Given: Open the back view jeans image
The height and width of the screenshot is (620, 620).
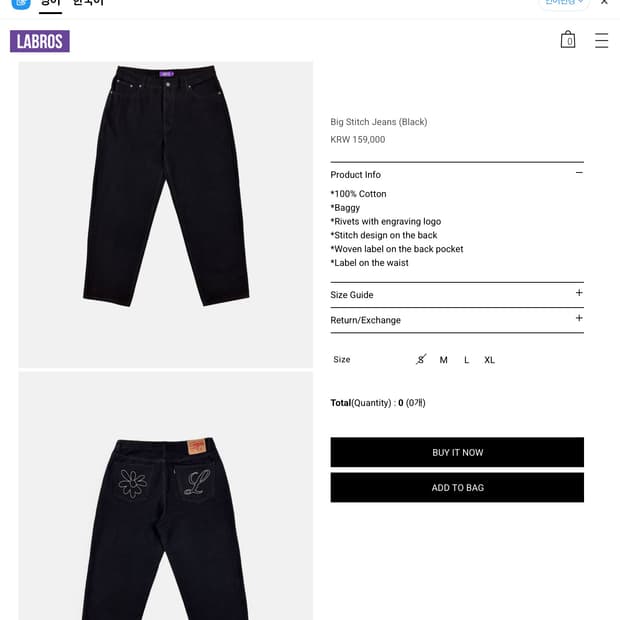Looking at the screenshot, I should 166,496.
